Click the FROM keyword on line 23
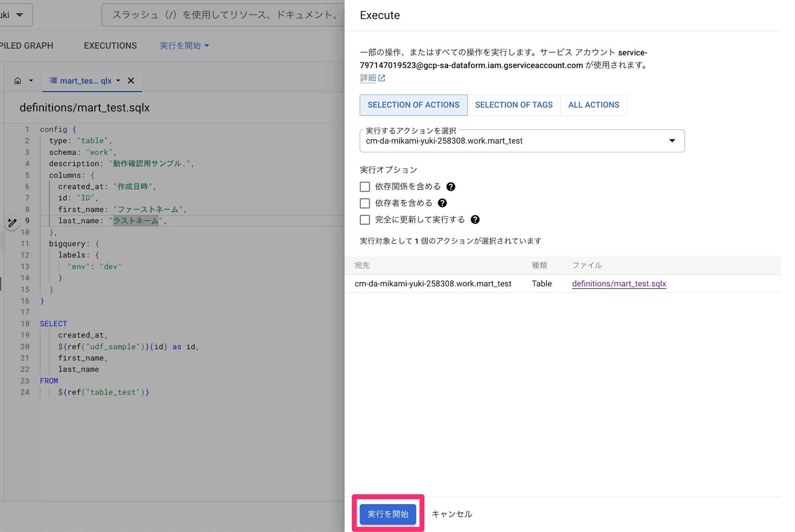The height and width of the screenshot is (532, 795). click(x=49, y=381)
